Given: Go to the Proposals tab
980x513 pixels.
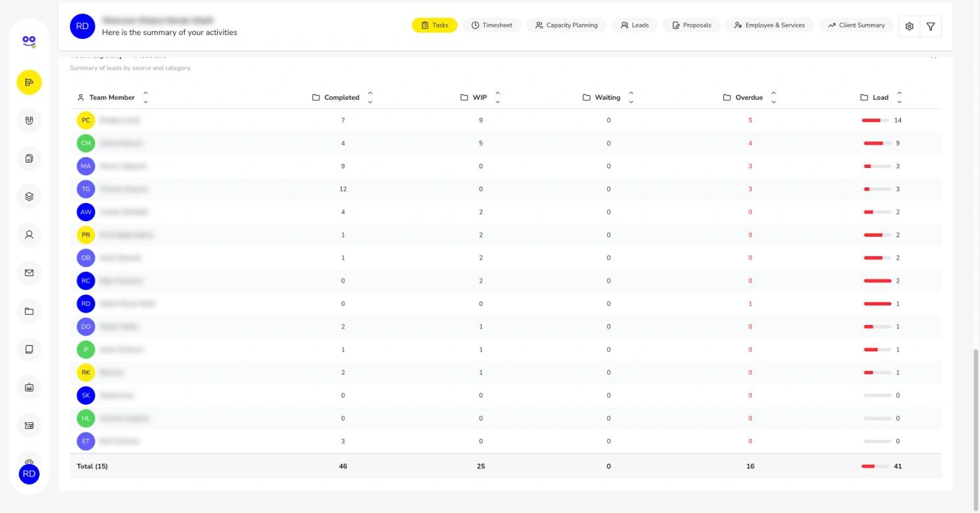Looking at the screenshot, I should pos(692,25).
